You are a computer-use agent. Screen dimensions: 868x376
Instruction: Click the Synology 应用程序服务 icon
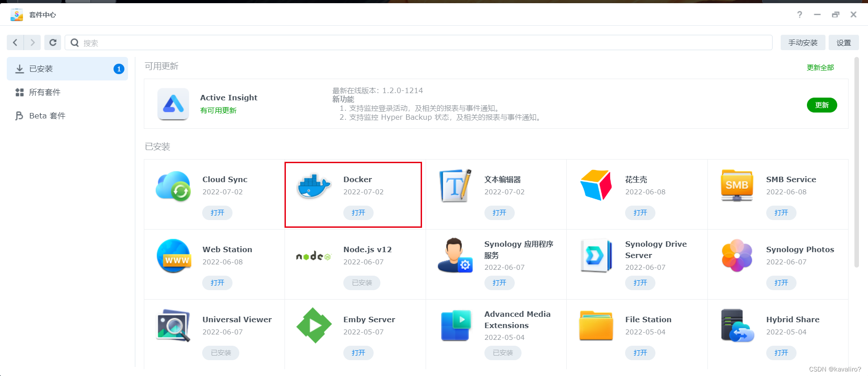click(x=455, y=255)
